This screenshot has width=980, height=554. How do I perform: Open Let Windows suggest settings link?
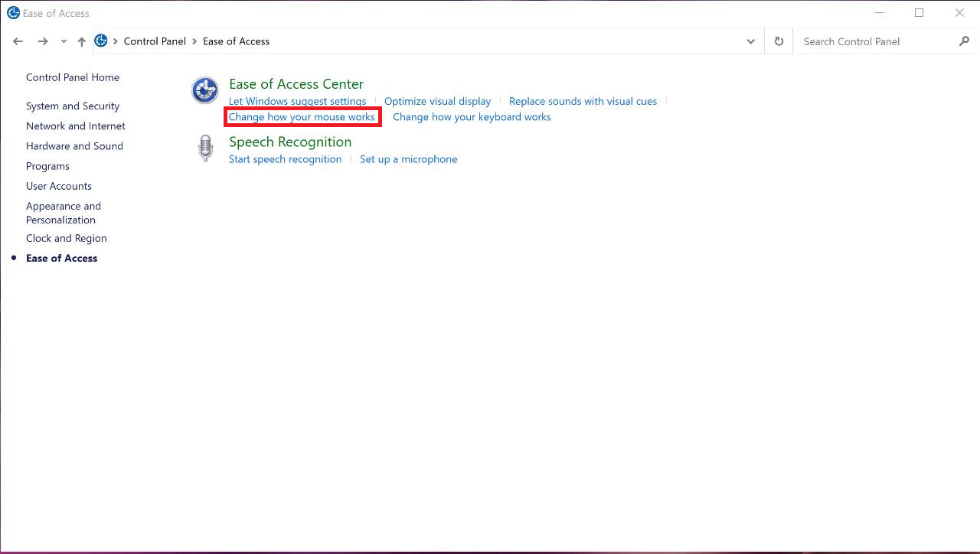297,101
